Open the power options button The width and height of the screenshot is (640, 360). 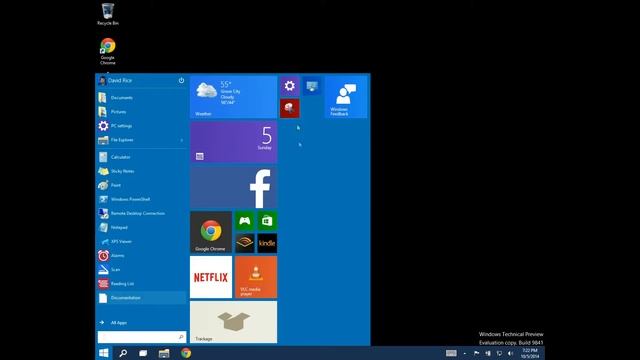(181, 80)
